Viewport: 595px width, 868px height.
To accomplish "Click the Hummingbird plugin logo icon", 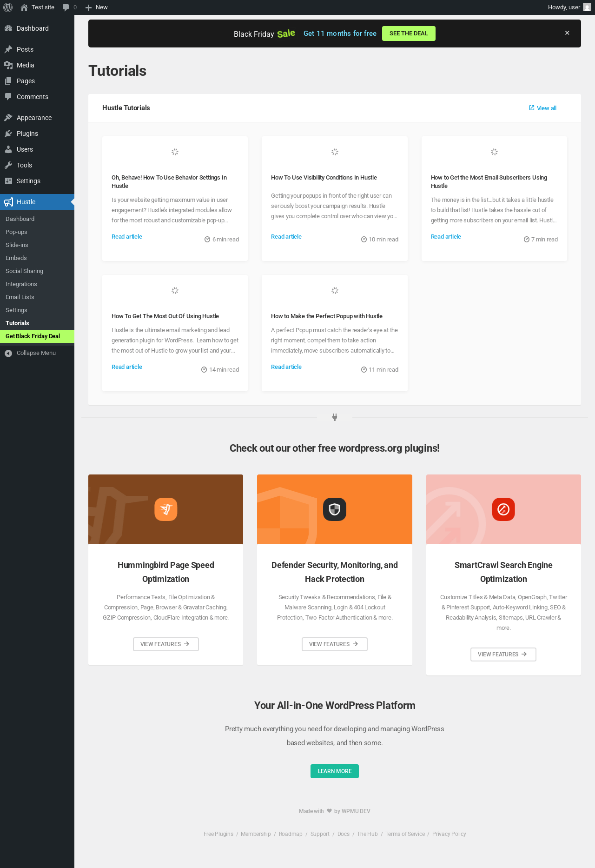I will click(166, 509).
